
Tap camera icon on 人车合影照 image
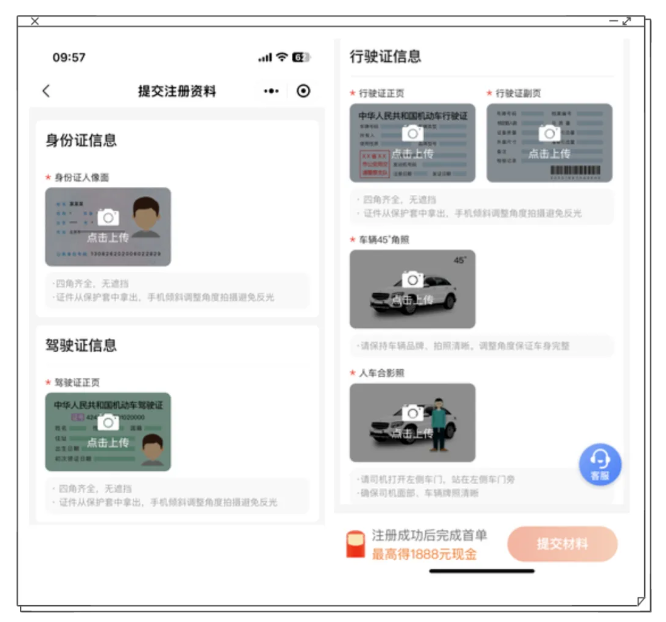[412, 412]
